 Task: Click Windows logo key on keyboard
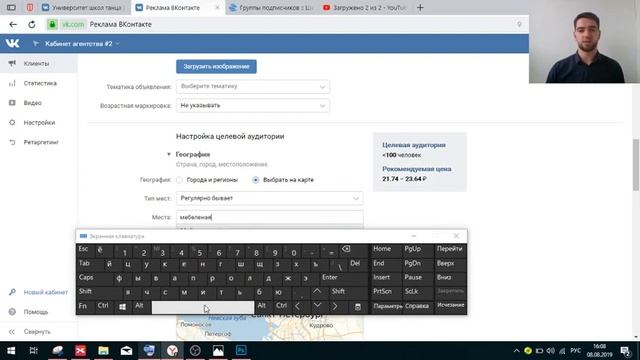122,307
